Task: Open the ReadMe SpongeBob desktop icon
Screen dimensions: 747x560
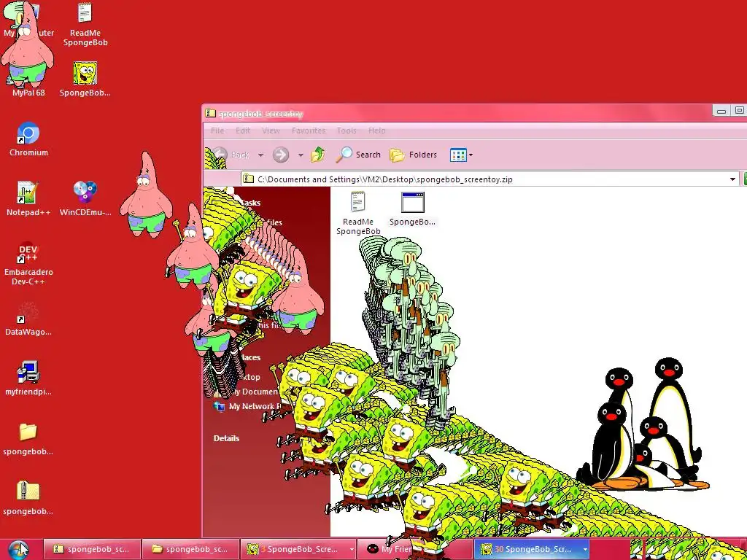Action: (85, 24)
